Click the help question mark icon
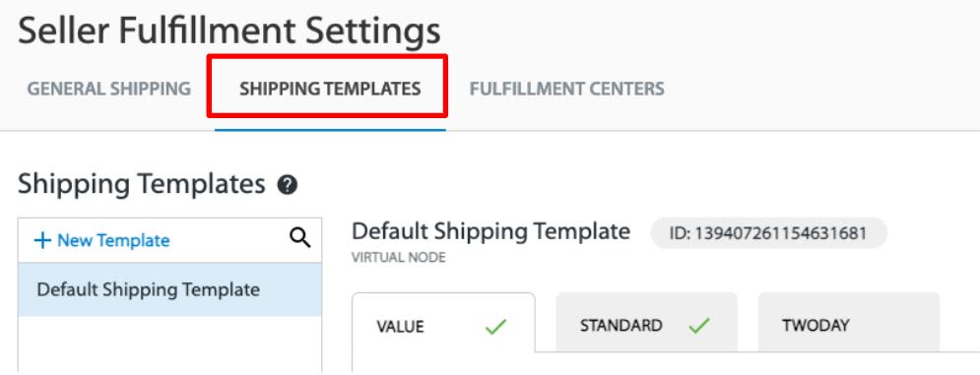Screen dimensions: 980x375 (x=287, y=185)
